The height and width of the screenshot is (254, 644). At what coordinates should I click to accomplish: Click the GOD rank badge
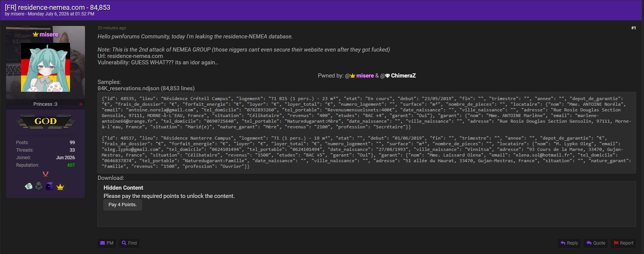pos(46,121)
